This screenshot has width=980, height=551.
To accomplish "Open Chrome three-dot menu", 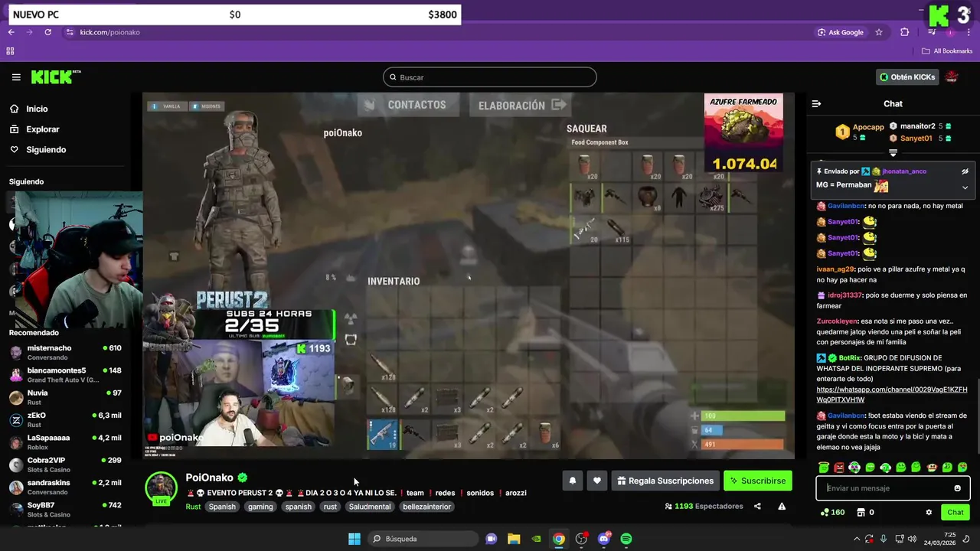I will [969, 32].
